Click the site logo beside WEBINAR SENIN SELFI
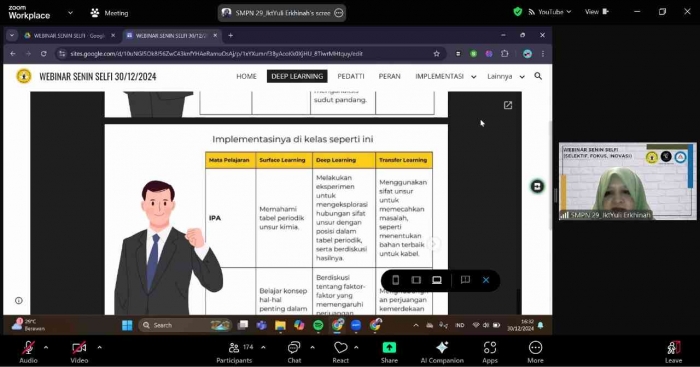Viewport: 700px width, 367px height. [24, 76]
